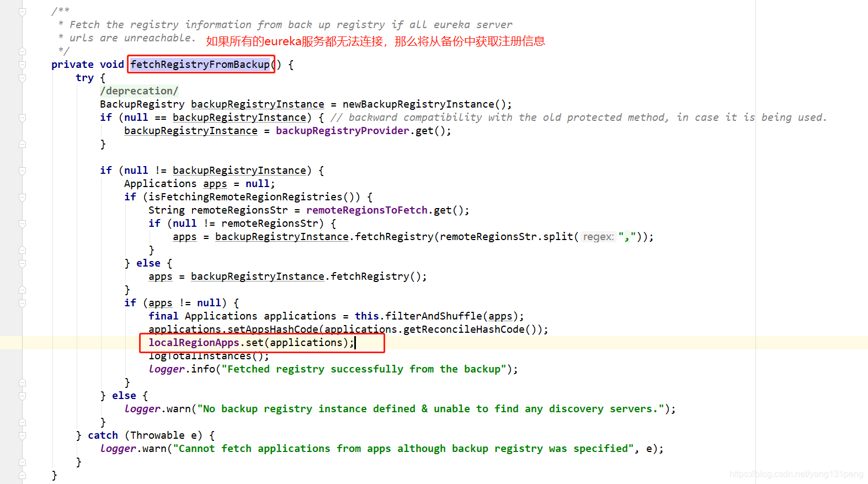
Task: Click the split method call
Action: pyautogui.click(x=558, y=237)
